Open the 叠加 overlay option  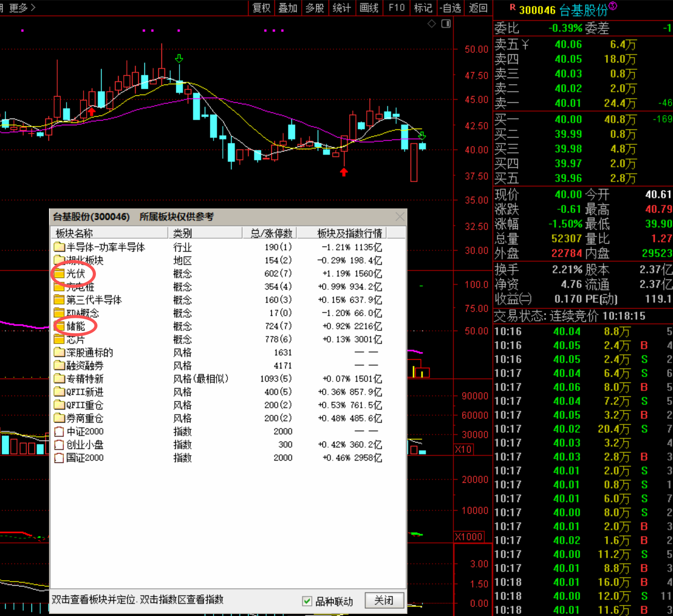click(288, 8)
